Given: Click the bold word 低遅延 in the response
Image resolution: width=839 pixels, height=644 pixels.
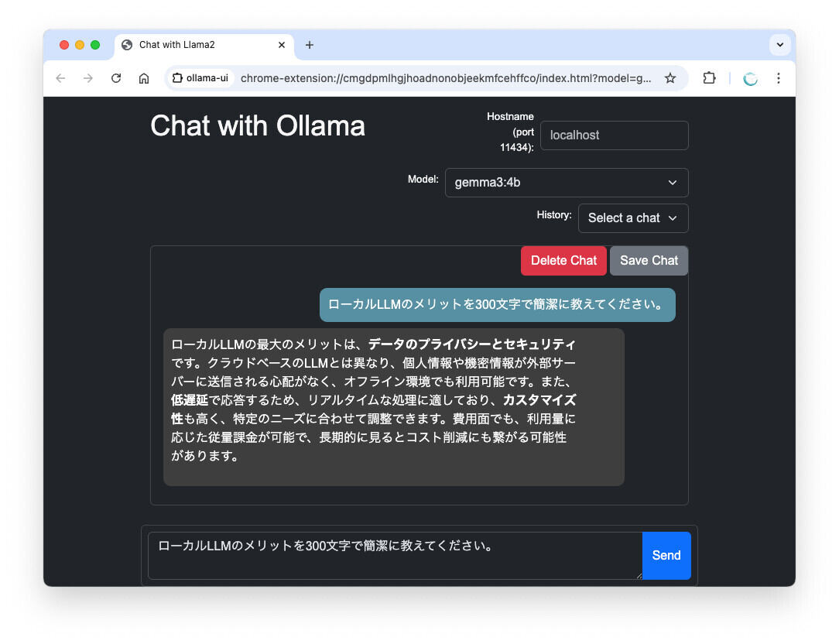Looking at the screenshot, I should coord(190,400).
